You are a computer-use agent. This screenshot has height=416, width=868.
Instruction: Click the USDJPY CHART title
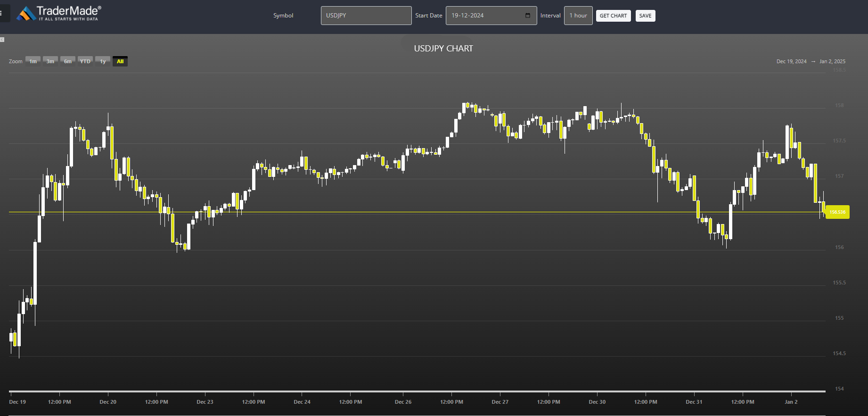tap(443, 49)
